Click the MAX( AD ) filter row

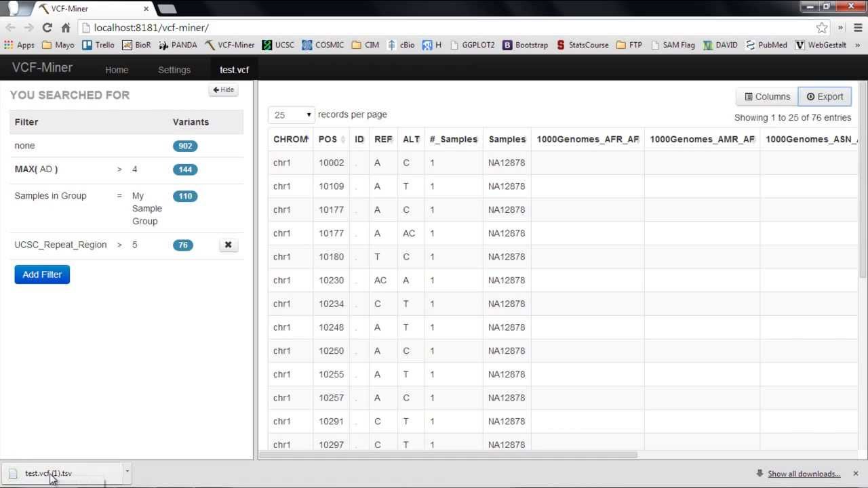click(126, 169)
